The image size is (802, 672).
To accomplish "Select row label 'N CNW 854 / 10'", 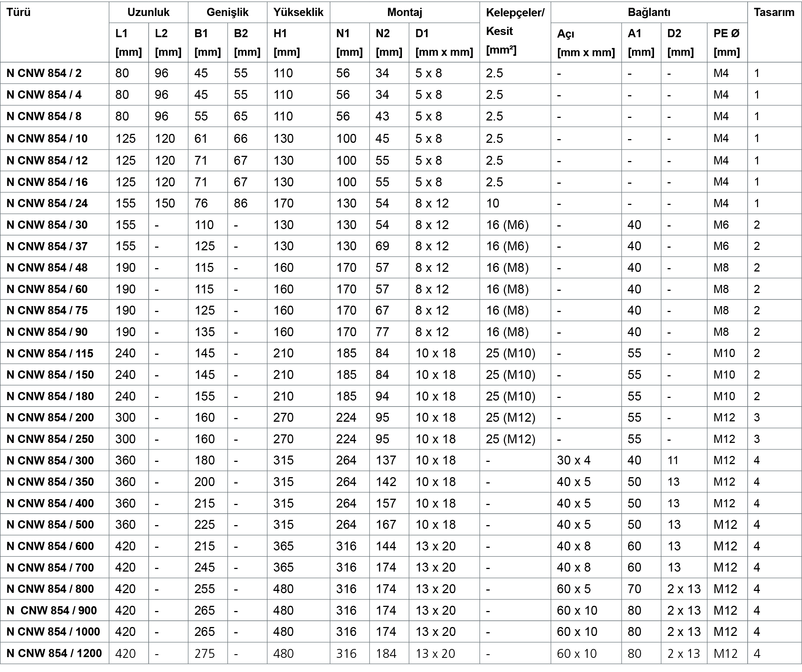I will [x=47, y=138].
